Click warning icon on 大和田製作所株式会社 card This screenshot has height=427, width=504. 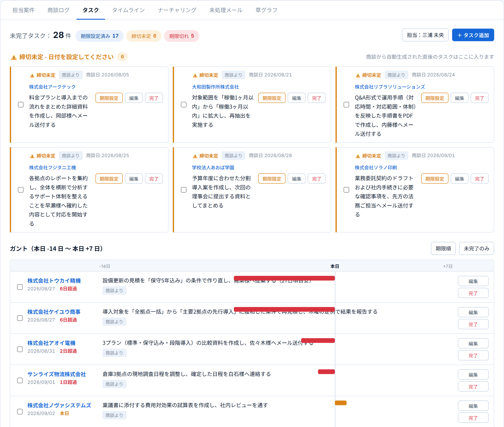[195, 75]
